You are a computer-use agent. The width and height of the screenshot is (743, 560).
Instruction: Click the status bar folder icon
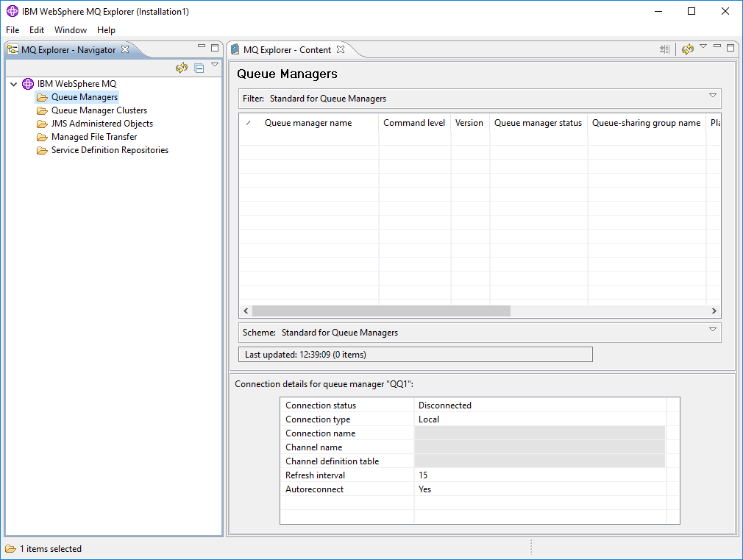pyautogui.click(x=11, y=549)
